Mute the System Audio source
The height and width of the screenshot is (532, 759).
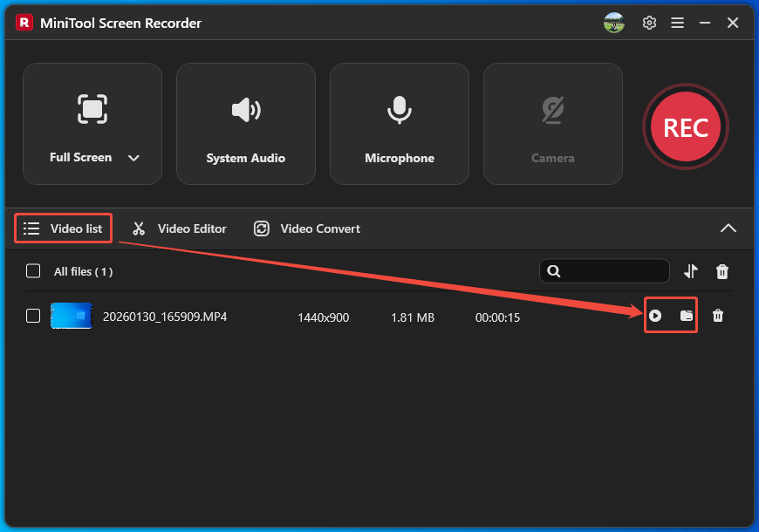click(245, 122)
